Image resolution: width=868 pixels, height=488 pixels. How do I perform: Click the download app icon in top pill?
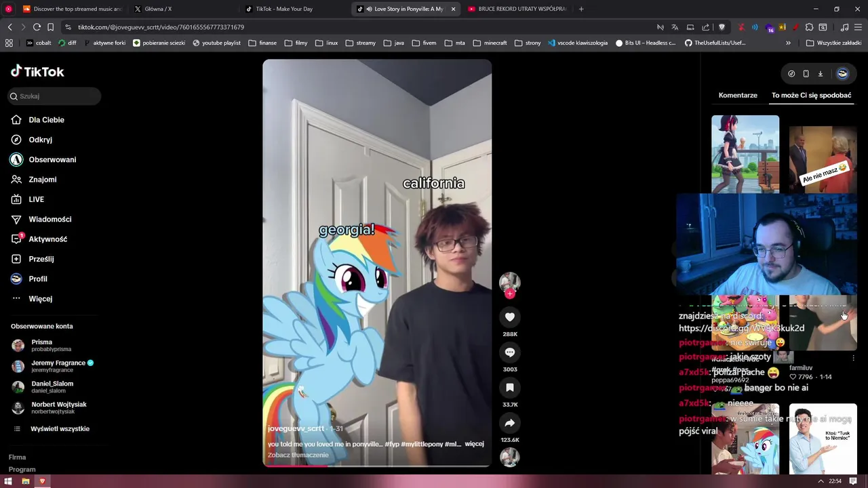pos(820,74)
